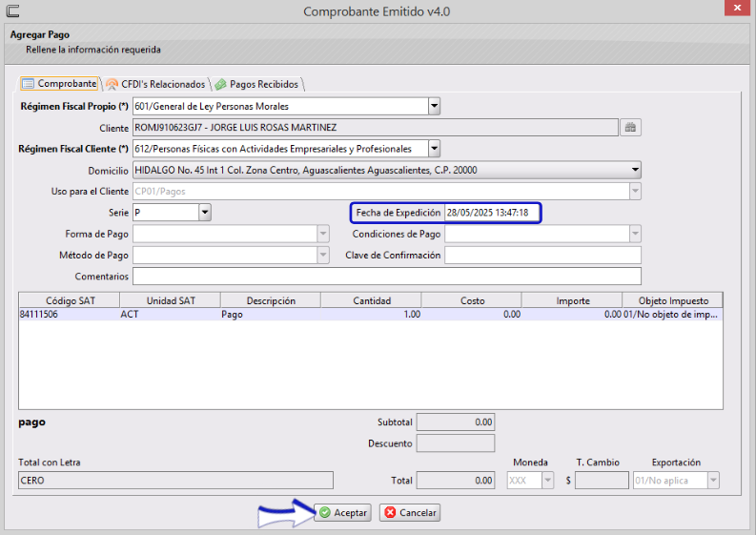Click the Cancelar button
The width and height of the screenshot is (756, 535).
coord(410,512)
